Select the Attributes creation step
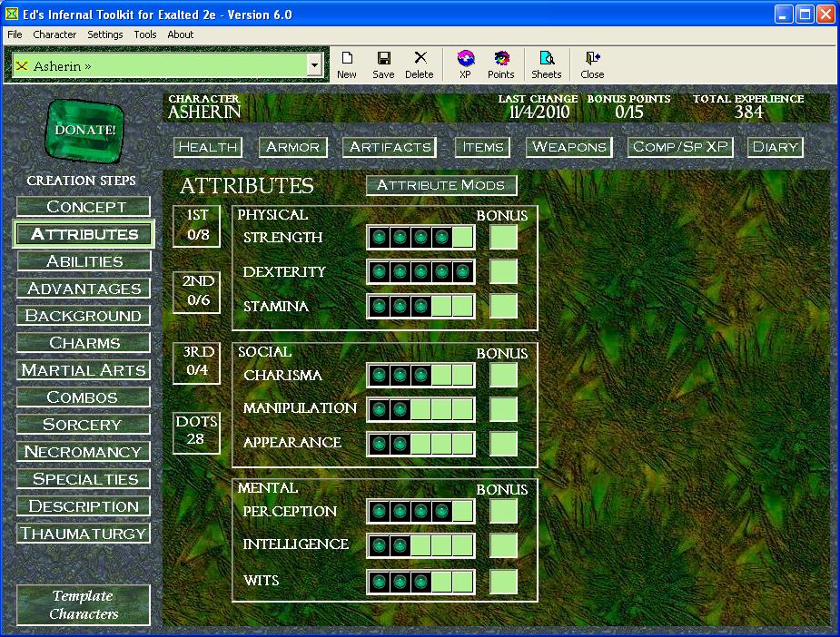 84,234
